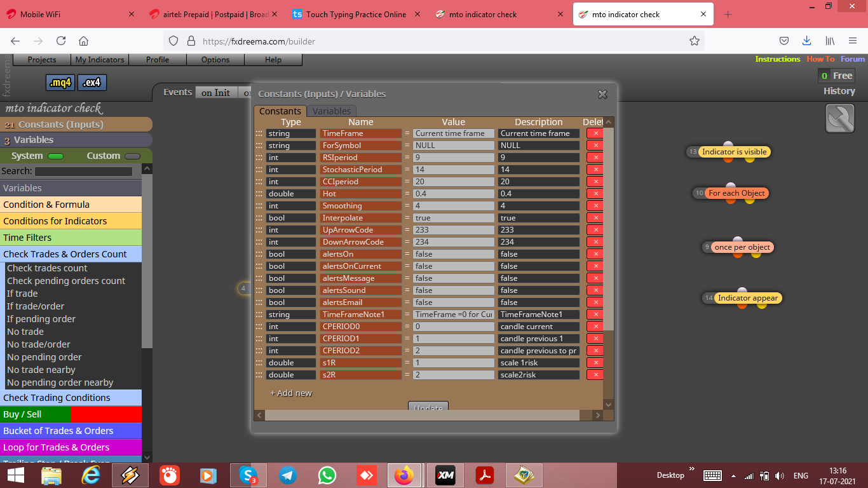Image resolution: width=868 pixels, height=488 pixels.
Task: Open the Instructions link
Action: pos(778,59)
